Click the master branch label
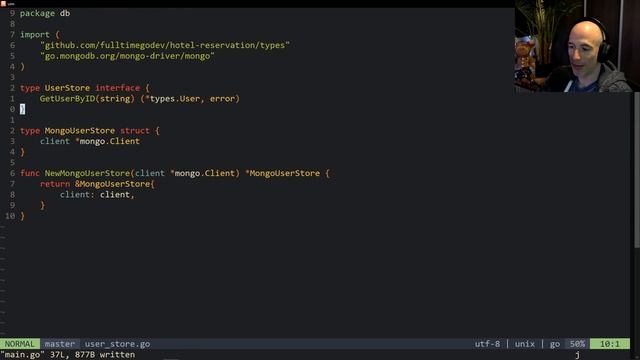Image resolution: width=640 pixels, height=360 pixels. click(x=60, y=344)
